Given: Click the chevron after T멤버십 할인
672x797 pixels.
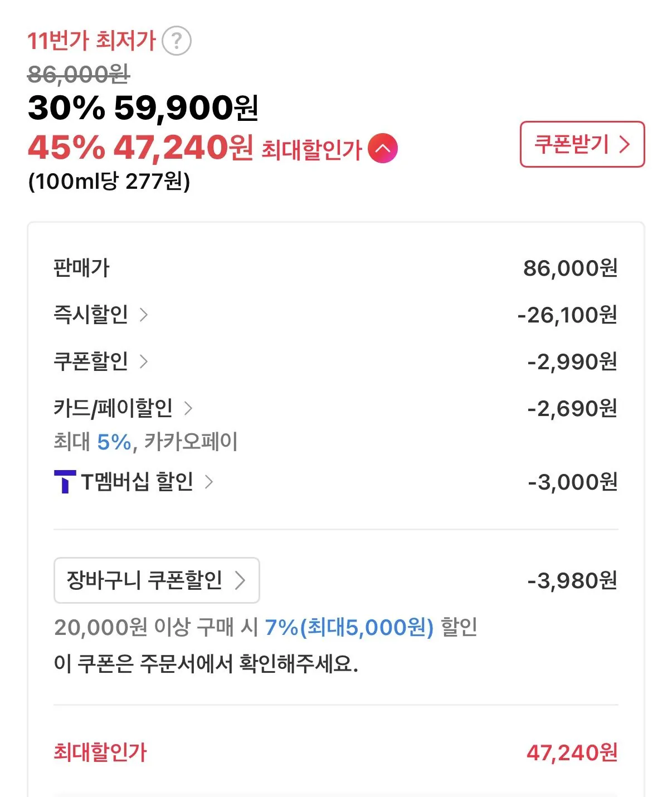Looking at the screenshot, I should (x=209, y=482).
